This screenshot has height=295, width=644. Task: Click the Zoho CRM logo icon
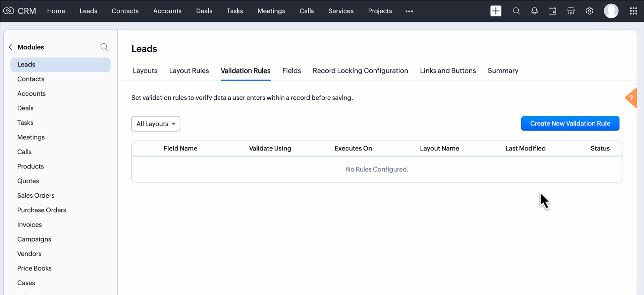click(x=9, y=11)
